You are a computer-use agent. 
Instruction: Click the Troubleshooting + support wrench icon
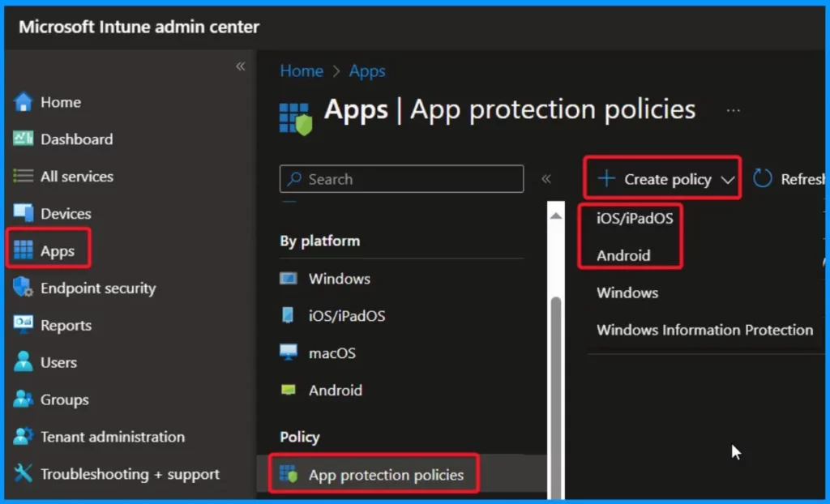coord(23,473)
